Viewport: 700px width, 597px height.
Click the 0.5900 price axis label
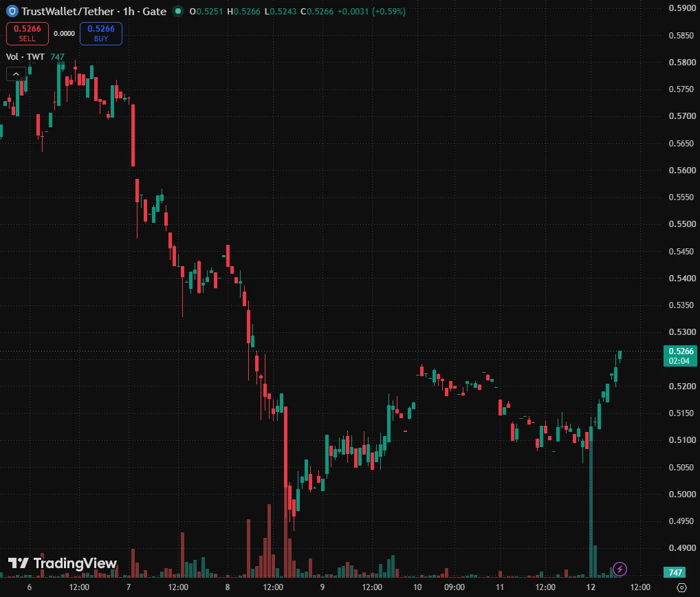pos(682,8)
